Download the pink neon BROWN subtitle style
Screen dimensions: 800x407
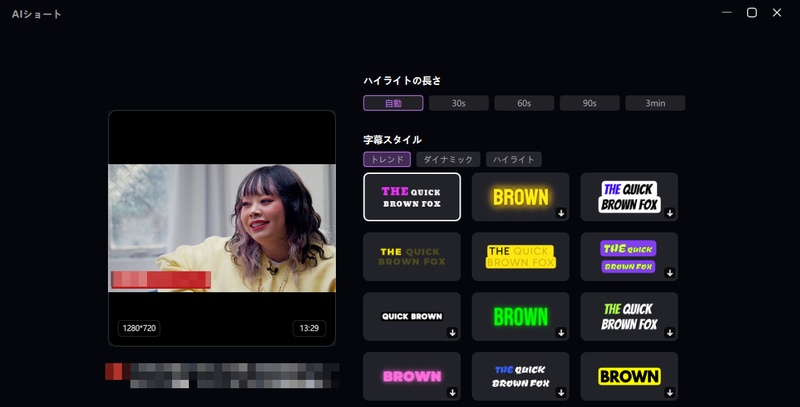coord(452,392)
